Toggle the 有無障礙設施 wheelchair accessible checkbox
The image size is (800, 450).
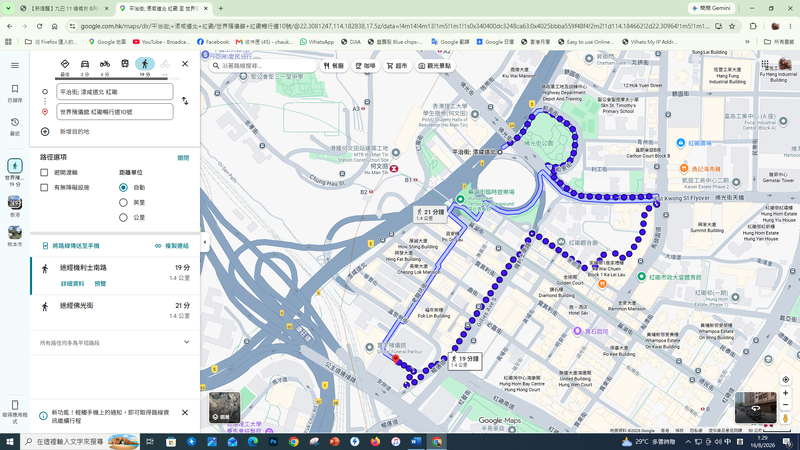tap(44, 187)
